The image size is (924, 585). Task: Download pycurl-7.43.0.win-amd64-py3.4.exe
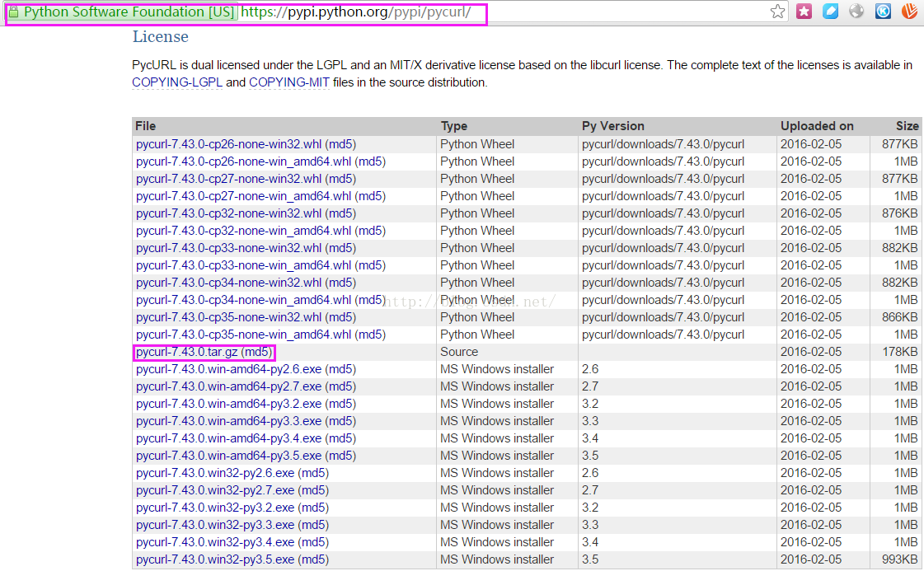pos(228,438)
